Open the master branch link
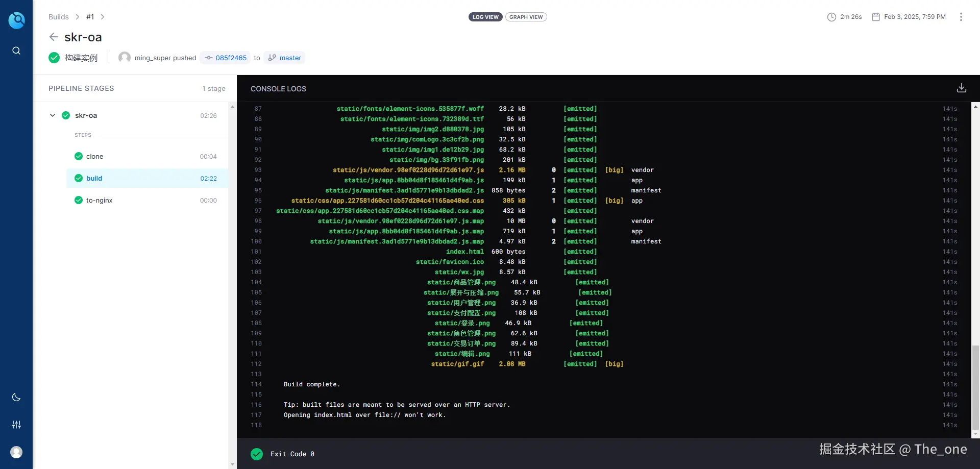 click(x=285, y=58)
